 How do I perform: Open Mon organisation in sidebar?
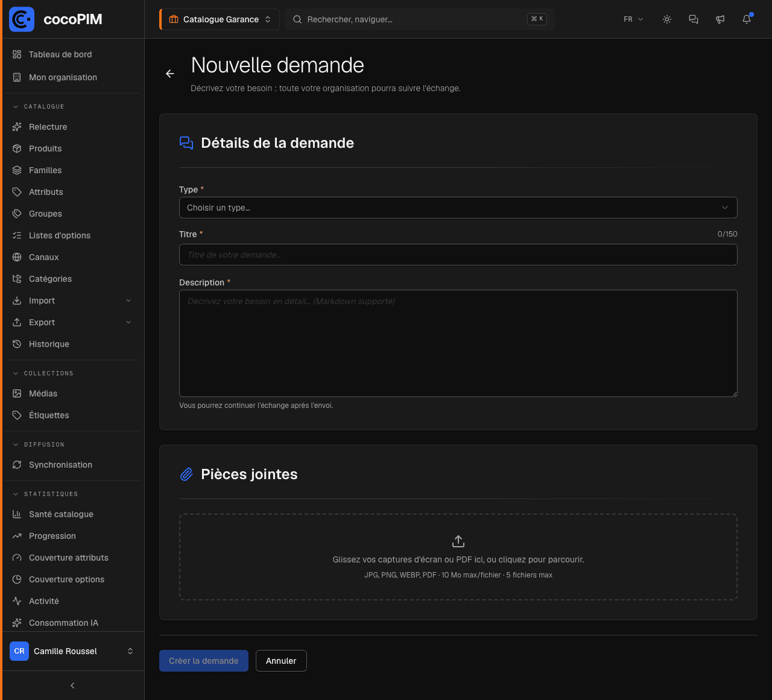click(x=72, y=77)
